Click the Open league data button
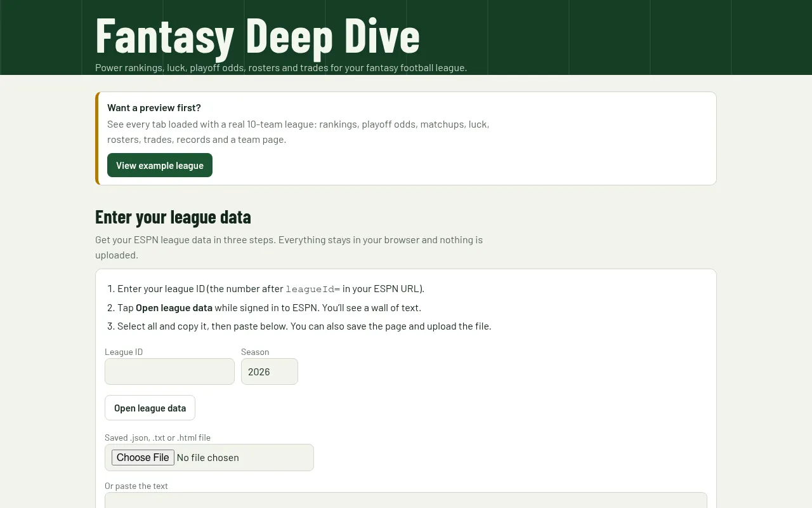812x508 pixels. (x=150, y=408)
